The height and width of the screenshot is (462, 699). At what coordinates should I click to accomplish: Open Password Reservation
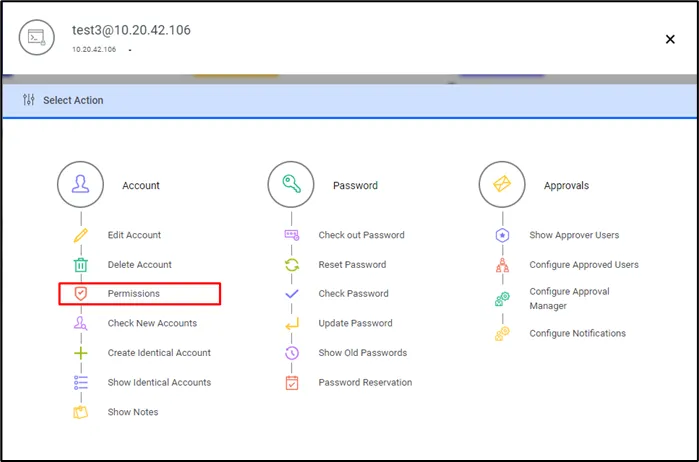tap(365, 382)
